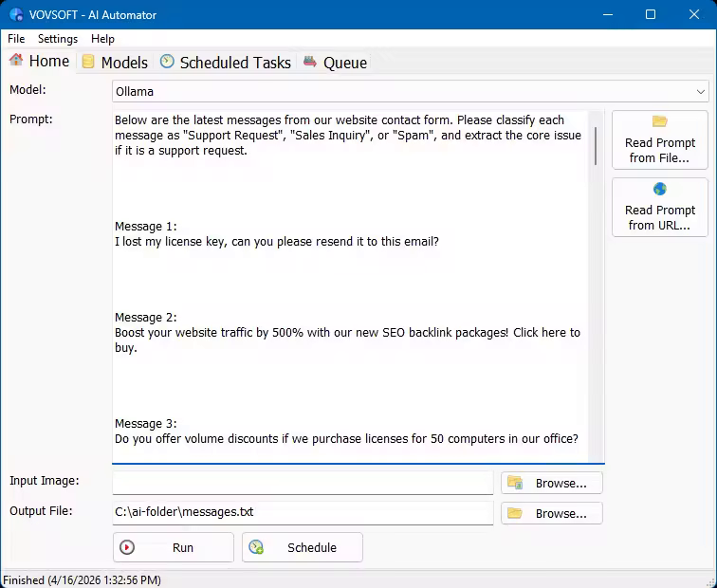Open the File menu
Viewport: 717px width, 588px height.
click(x=16, y=39)
